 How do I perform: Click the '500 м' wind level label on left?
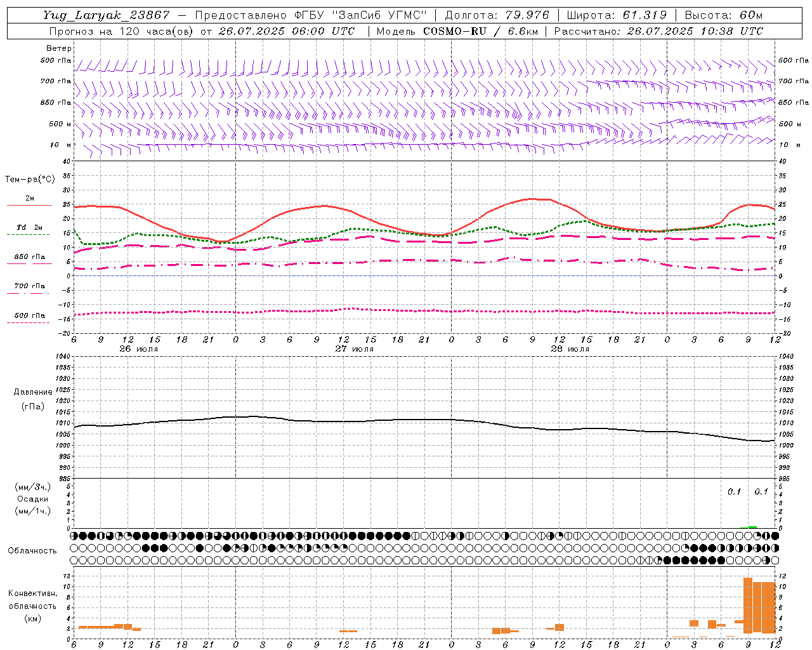[x=60, y=124]
